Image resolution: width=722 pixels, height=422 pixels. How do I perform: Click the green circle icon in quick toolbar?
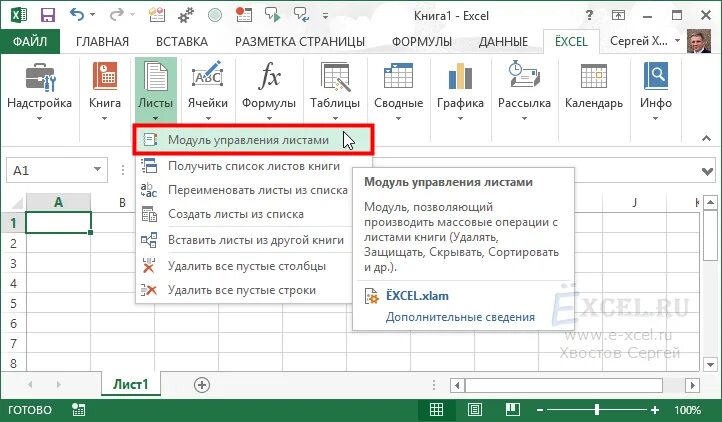coord(215,16)
